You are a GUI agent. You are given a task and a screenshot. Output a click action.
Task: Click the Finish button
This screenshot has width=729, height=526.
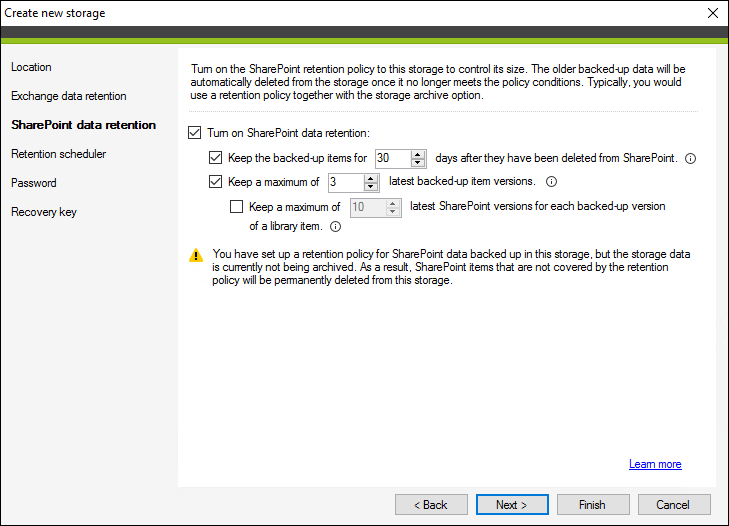[x=593, y=505]
